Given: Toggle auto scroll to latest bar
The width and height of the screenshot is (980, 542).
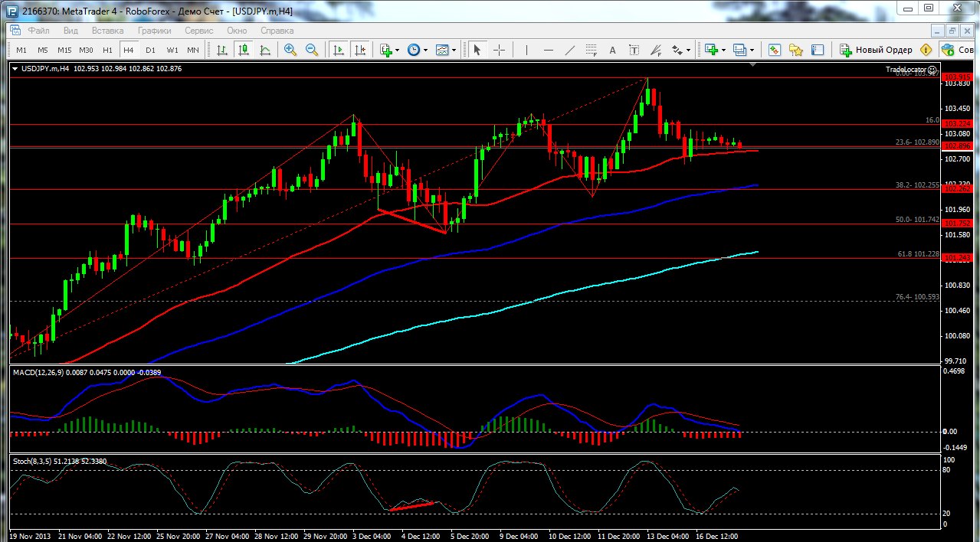Looking at the screenshot, I should point(339,50).
